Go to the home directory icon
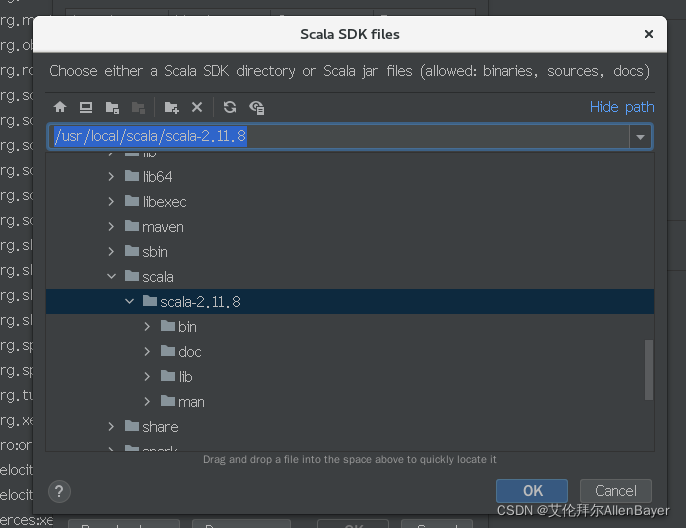 coord(60,107)
